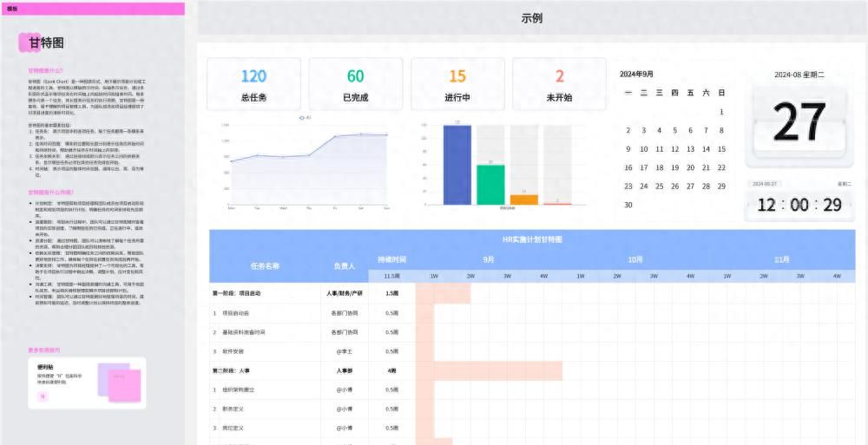Screen dimensions: 868x445
Task: Select the 第一阶段: 项目启动 row
Action: click(533, 293)
